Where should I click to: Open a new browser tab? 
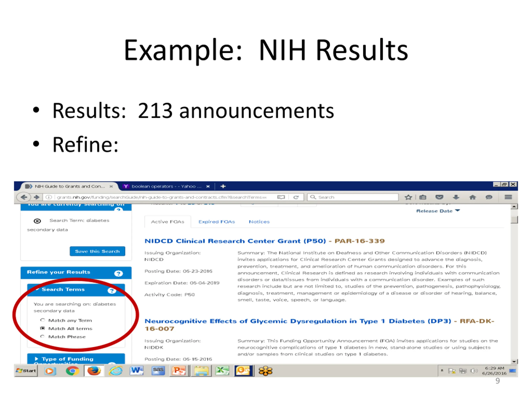(x=223, y=186)
